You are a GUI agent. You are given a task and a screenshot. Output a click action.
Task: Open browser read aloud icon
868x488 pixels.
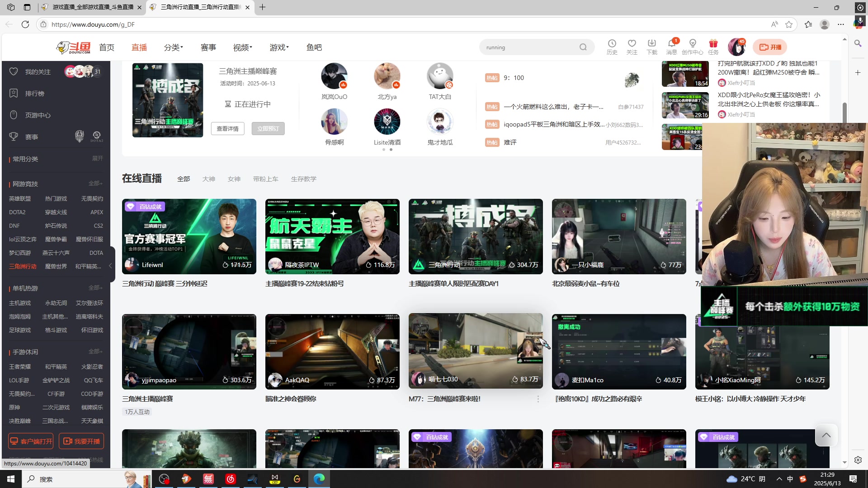tap(774, 24)
